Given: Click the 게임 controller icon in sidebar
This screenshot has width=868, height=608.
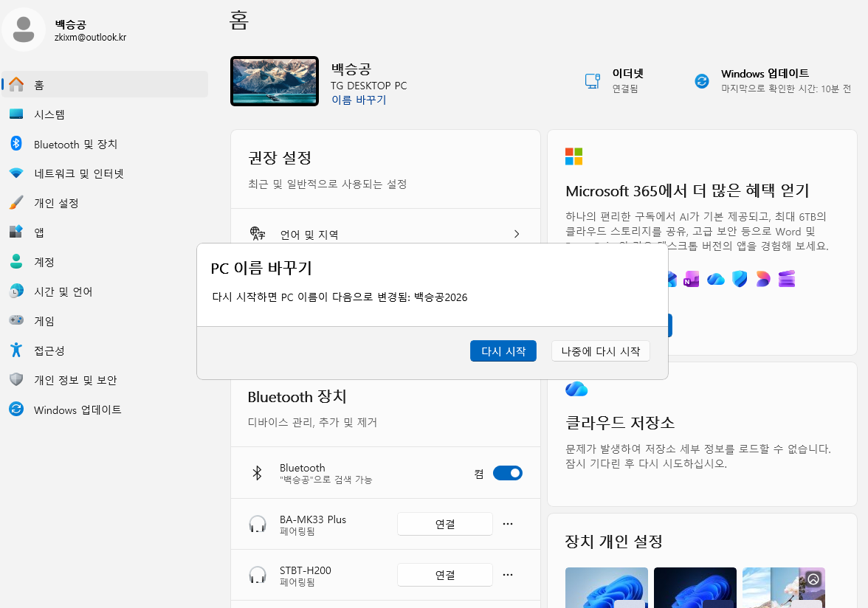Looking at the screenshot, I should (16, 321).
